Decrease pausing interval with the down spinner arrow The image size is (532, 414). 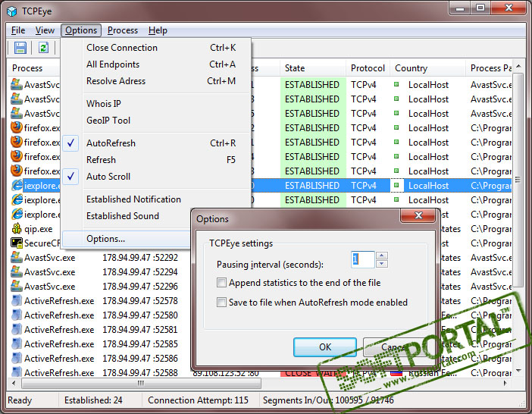click(382, 263)
